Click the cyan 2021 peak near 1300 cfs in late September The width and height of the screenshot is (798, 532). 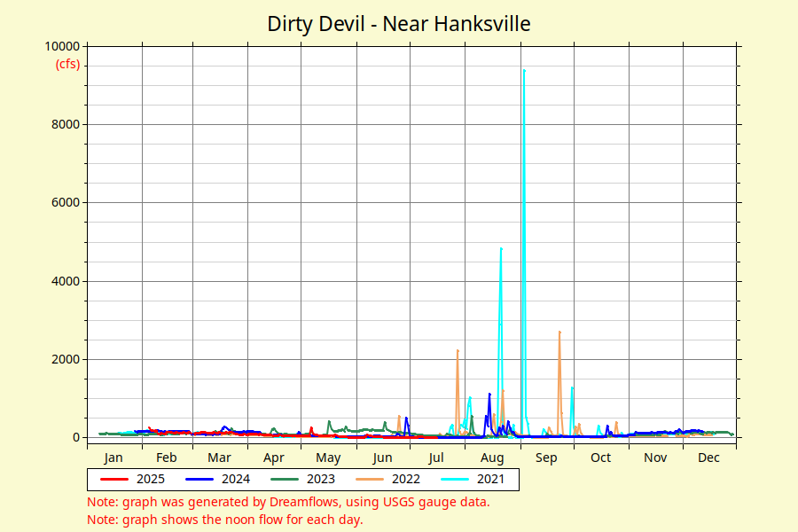(572, 388)
